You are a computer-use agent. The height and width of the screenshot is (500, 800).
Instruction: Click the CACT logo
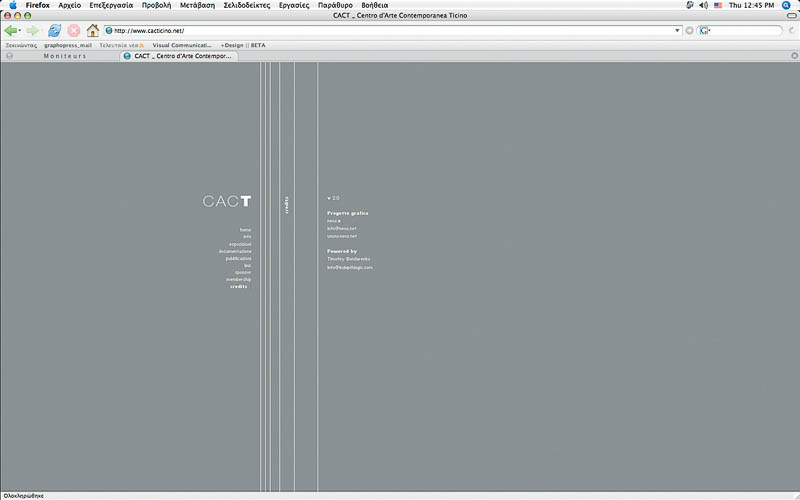tap(227, 201)
